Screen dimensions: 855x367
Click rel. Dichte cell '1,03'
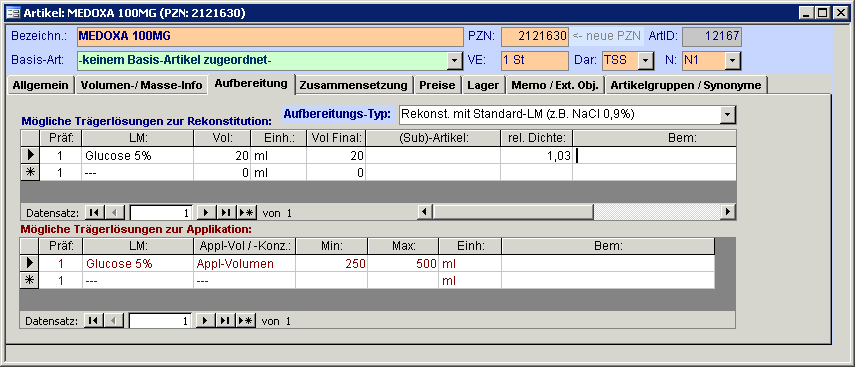[x=537, y=155]
